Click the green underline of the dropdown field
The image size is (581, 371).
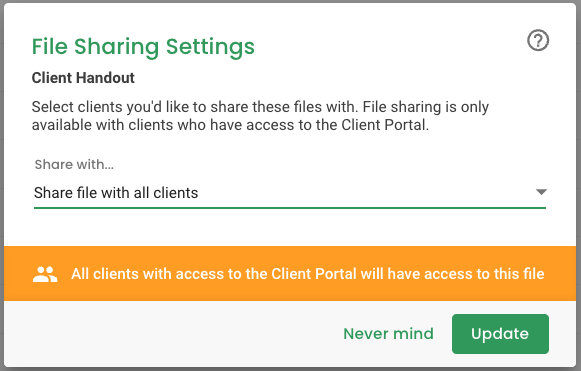[x=290, y=208]
